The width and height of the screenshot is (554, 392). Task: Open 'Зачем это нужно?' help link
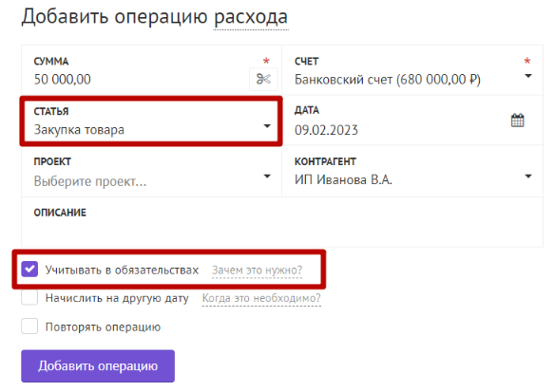click(x=257, y=271)
